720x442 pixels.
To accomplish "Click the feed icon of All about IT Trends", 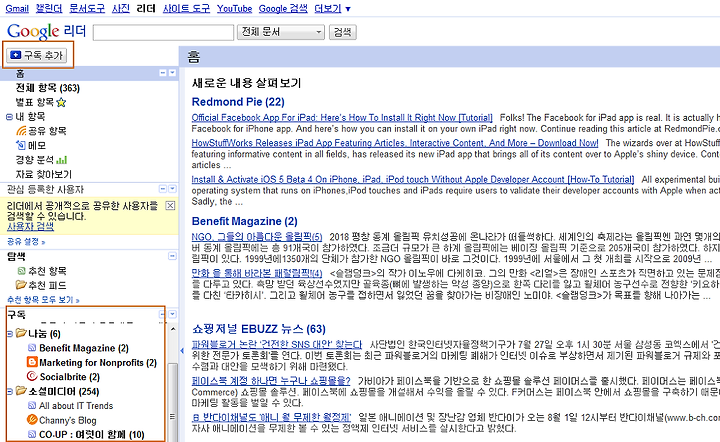I will 32,405.
